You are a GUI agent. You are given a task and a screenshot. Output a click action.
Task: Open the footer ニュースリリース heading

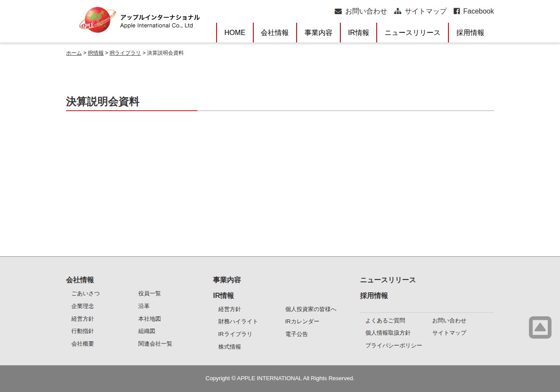point(388,280)
